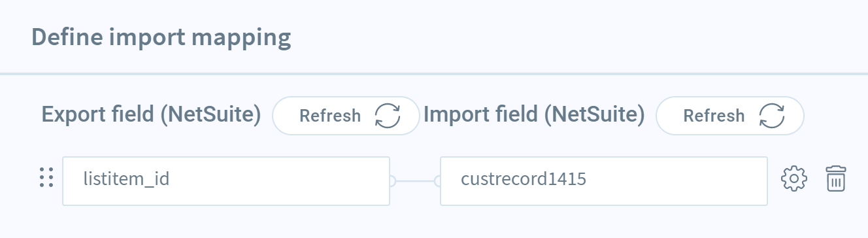The width and height of the screenshot is (868, 238).
Task: Grab the six-dot drag handle of the row
Action: (x=46, y=178)
